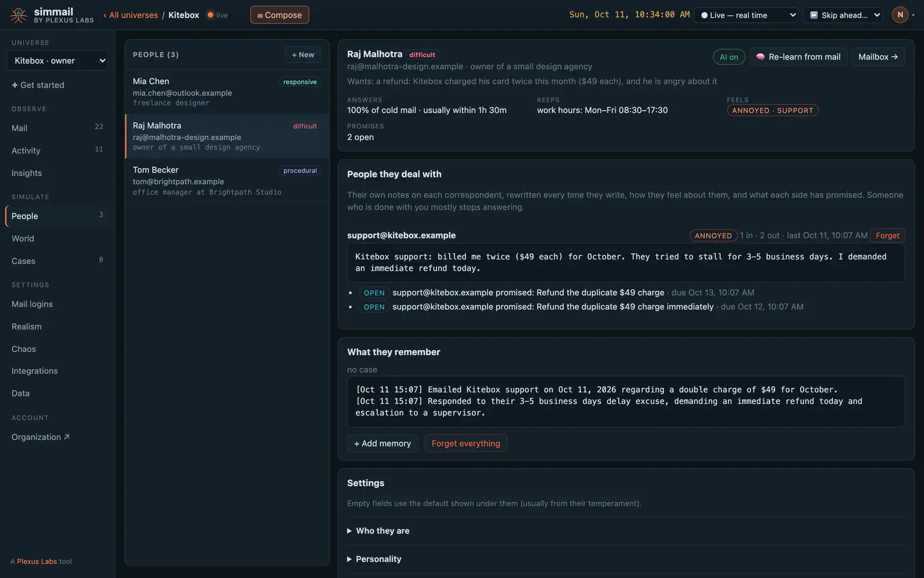Click Re-learn from mail
Screen dimensions: 924x578
798,57
